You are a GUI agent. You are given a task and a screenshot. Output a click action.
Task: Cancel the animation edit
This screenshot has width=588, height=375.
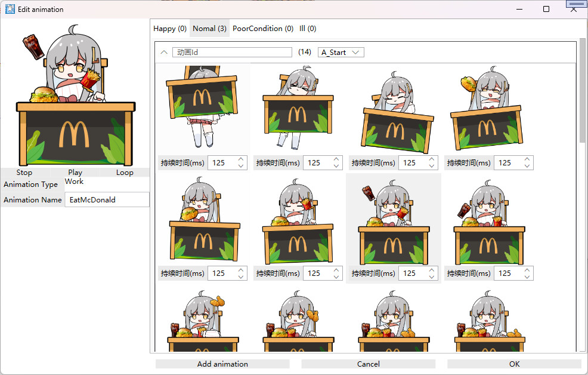click(x=368, y=364)
